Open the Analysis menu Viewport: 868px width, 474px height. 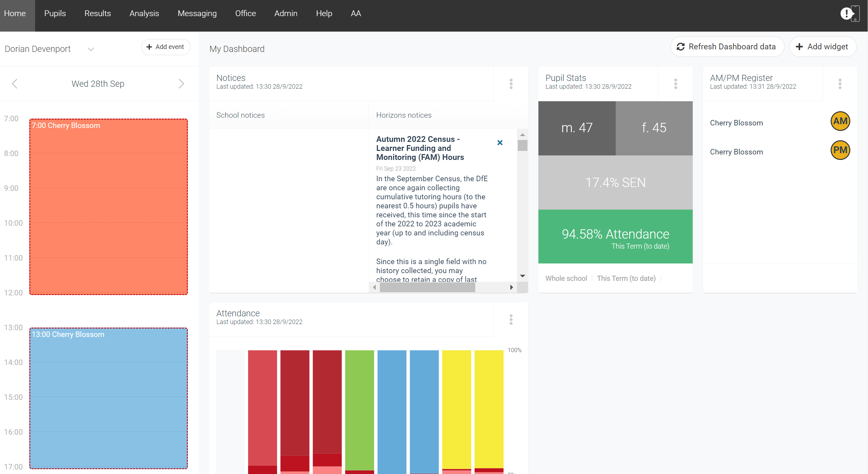pyautogui.click(x=144, y=14)
